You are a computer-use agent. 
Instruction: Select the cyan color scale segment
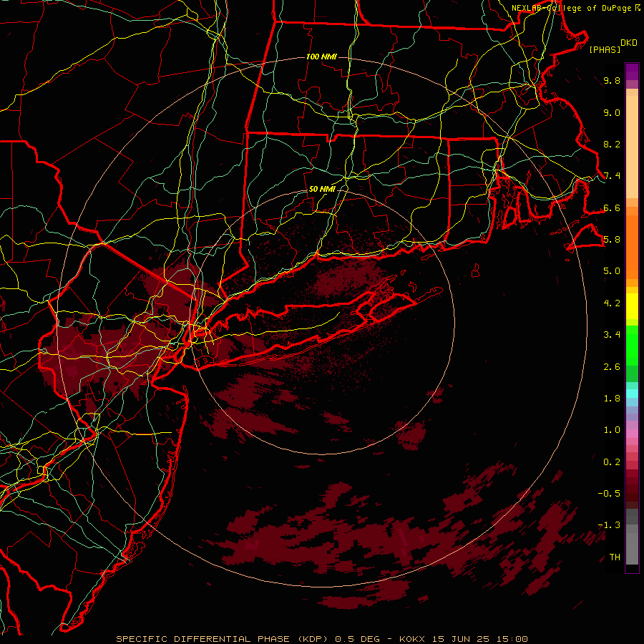click(x=632, y=394)
